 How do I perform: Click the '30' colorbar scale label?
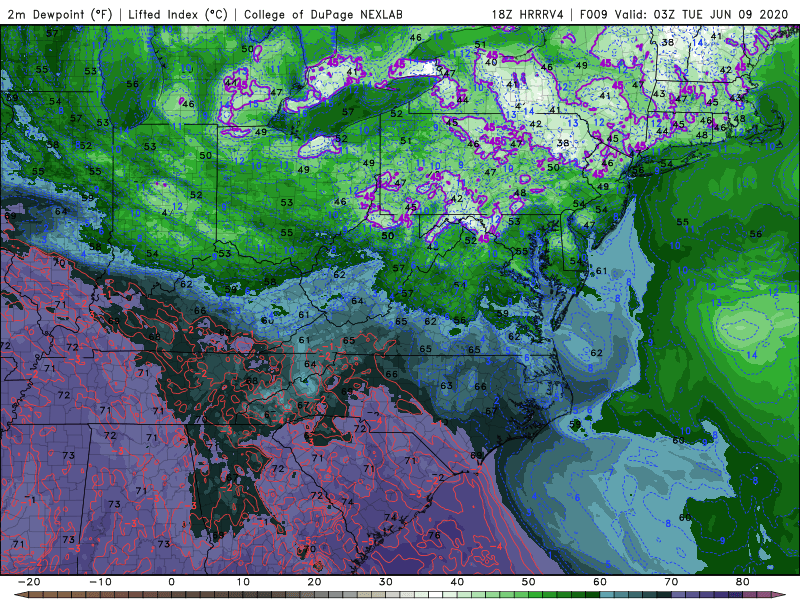point(386,582)
